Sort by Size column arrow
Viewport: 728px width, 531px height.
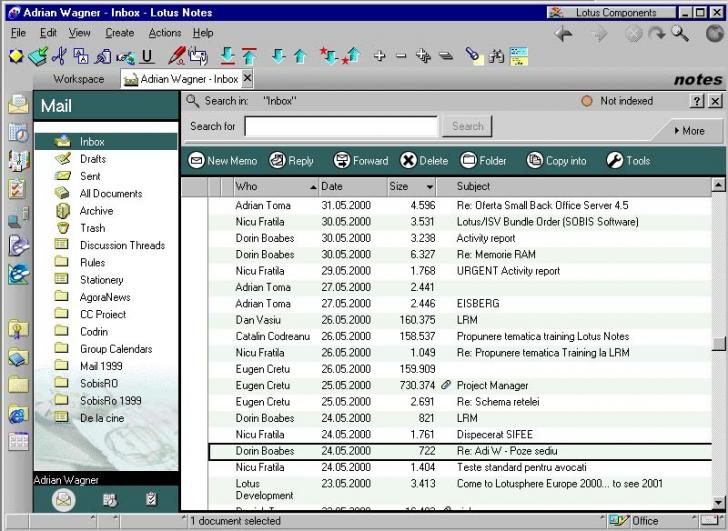pos(429,186)
